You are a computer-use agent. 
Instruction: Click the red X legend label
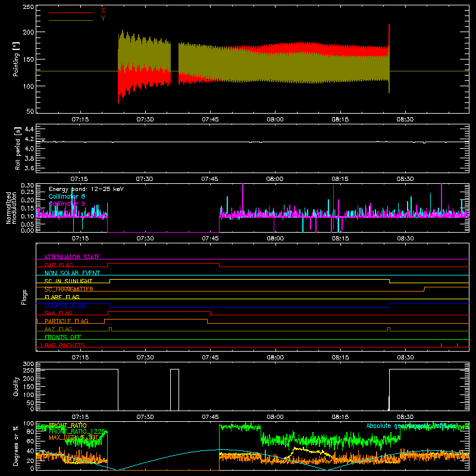tap(103, 10)
